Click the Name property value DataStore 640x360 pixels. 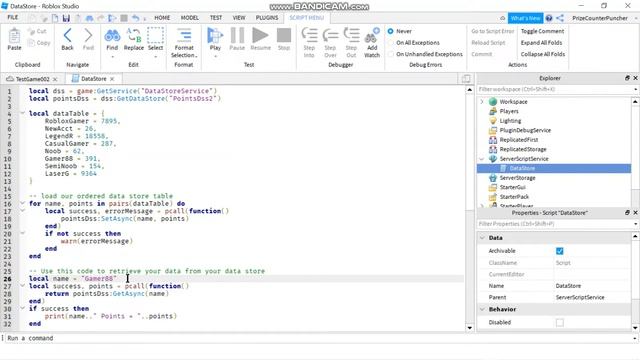point(568,286)
